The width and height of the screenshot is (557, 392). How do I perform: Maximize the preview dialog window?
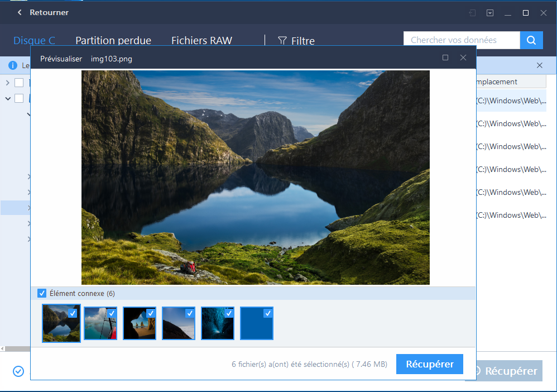(445, 58)
